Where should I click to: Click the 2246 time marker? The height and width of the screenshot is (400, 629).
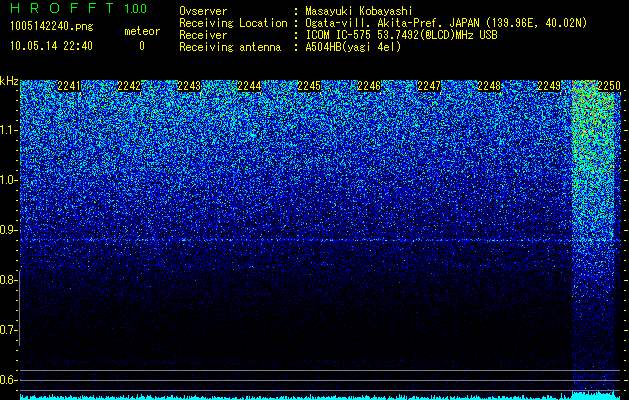[x=369, y=86]
